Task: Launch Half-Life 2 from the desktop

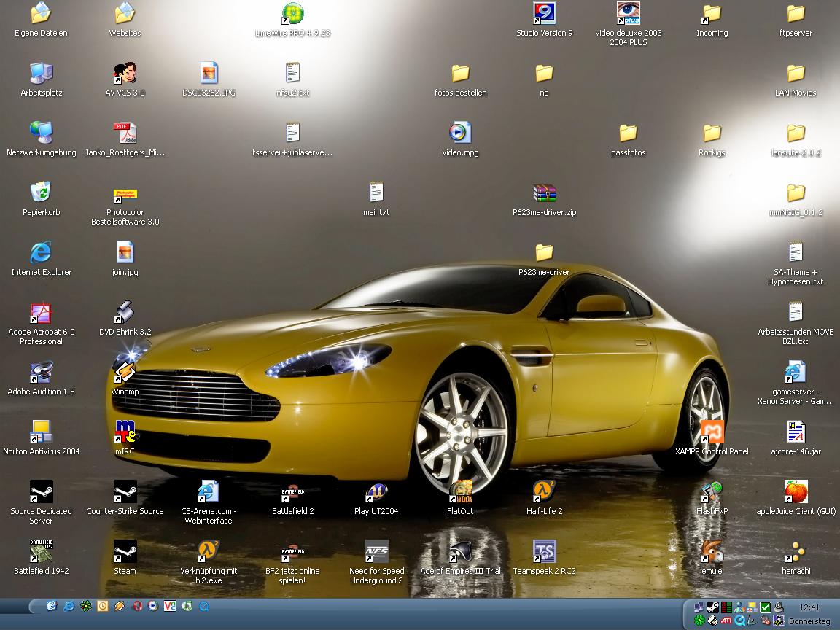Action: (544, 491)
